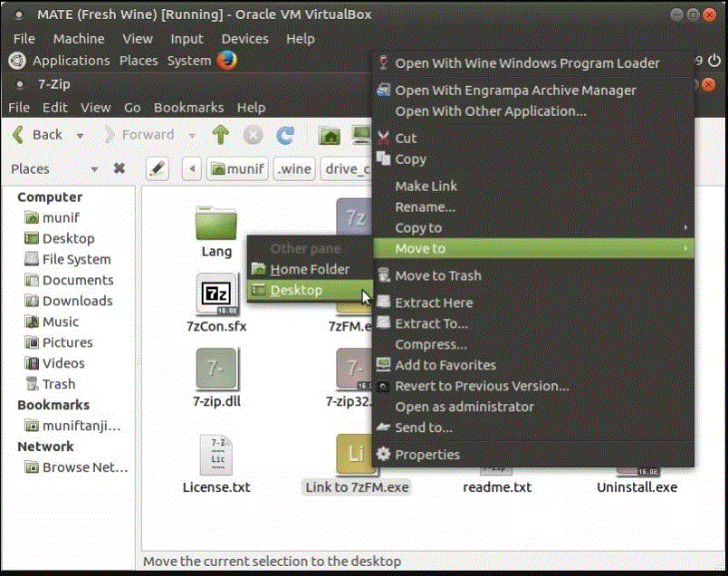Choose Open With Other Application

coord(533,111)
